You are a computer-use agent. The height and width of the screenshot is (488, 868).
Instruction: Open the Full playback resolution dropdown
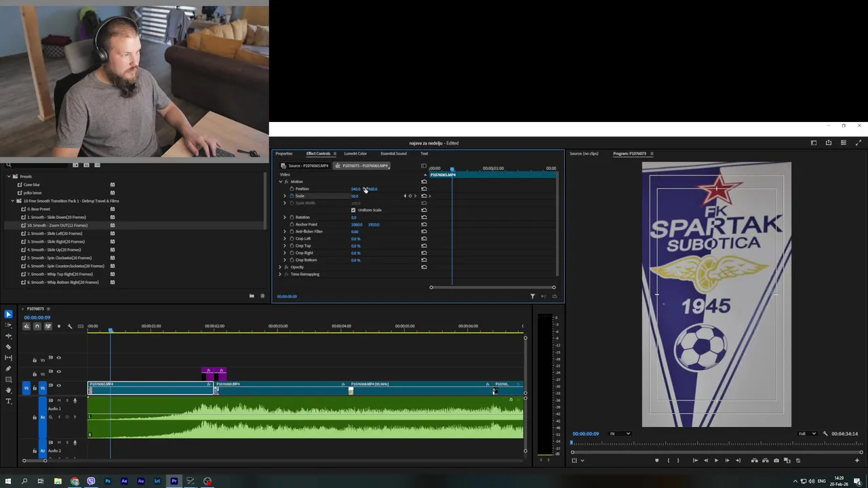[807, 434]
